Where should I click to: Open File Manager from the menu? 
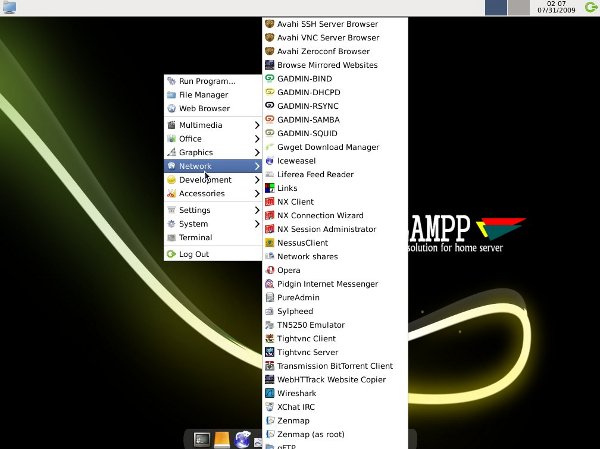213,95
